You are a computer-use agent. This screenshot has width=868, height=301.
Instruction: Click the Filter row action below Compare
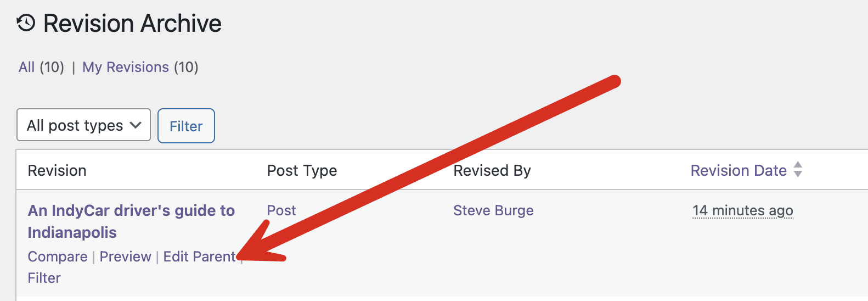tap(44, 278)
